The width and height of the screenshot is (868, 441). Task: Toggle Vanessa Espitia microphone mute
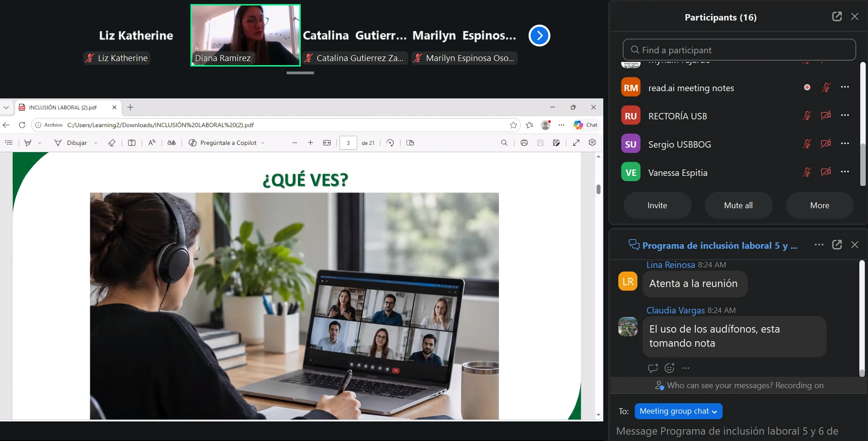point(807,172)
